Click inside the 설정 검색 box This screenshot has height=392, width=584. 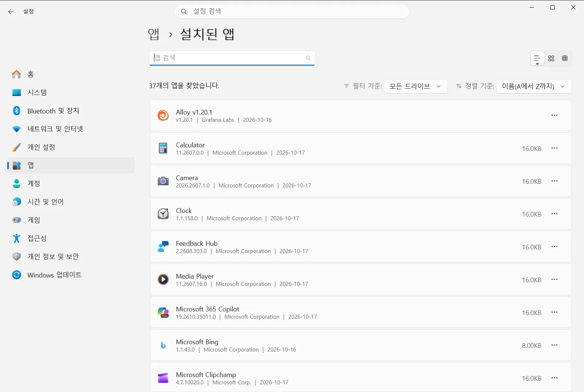coord(292,11)
